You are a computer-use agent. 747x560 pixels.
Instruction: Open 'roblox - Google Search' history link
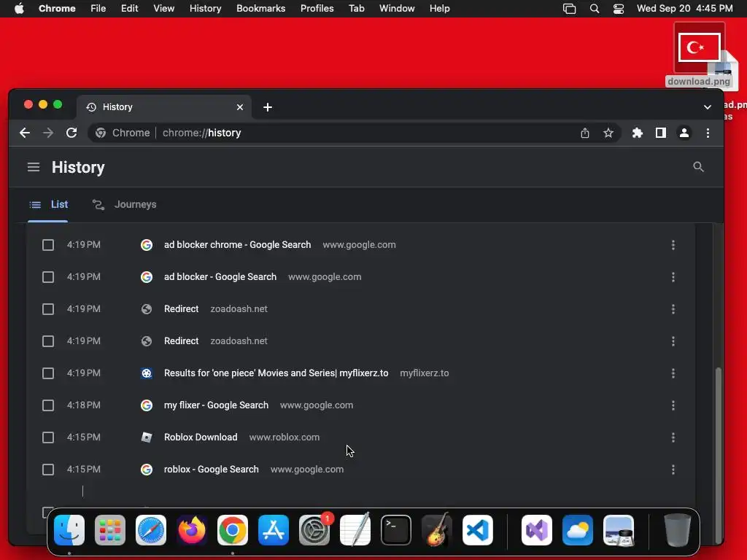click(x=212, y=469)
